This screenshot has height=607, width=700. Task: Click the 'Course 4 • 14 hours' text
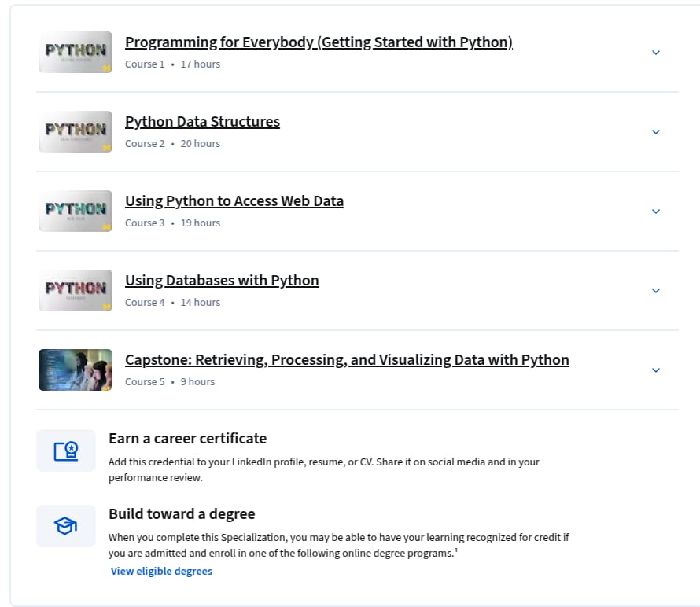173,303
